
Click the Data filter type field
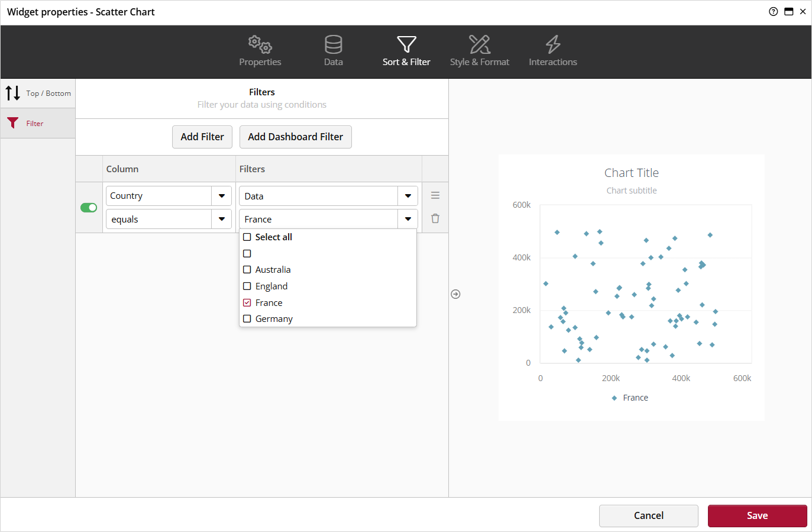pyautogui.click(x=318, y=196)
